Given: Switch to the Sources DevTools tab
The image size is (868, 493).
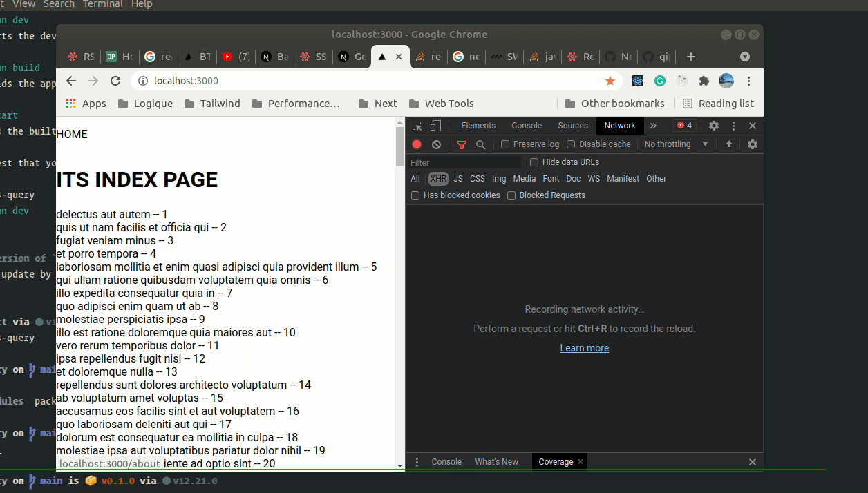Looking at the screenshot, I should tap(573, 126).
